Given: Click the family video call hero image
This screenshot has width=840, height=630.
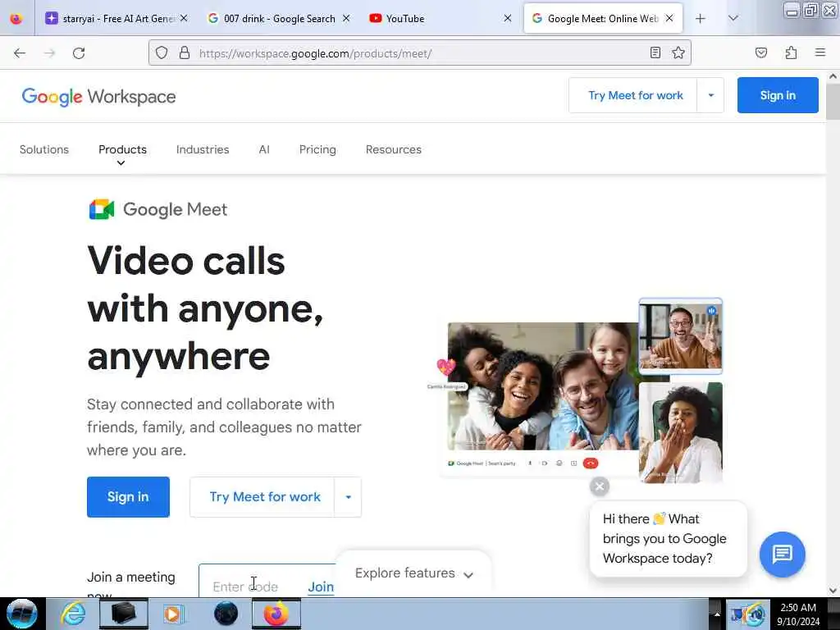Looking at the screenshot, I should [x=543, y=386].
